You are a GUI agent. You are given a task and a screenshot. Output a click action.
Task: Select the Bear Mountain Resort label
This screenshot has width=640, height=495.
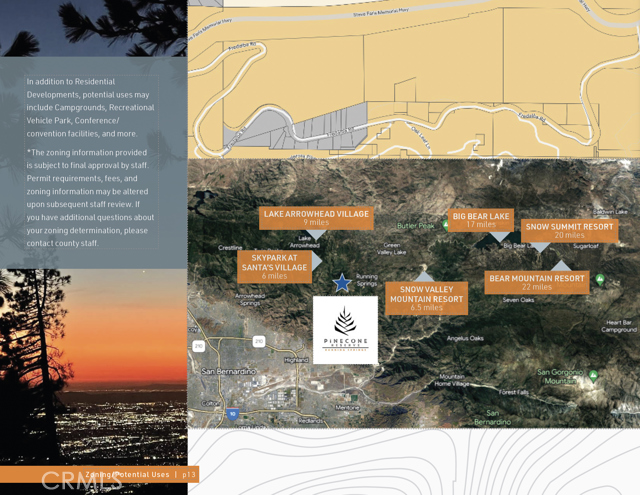point(537,282)
